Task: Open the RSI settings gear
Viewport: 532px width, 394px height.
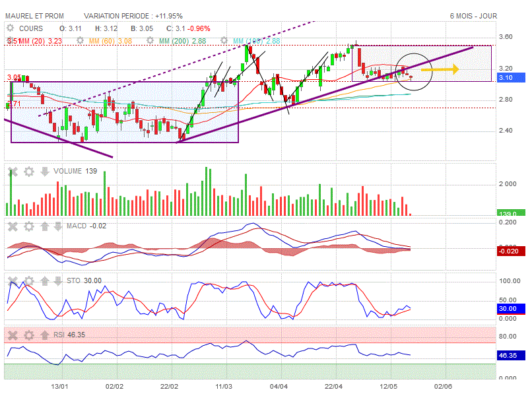Action: [29, 335]
